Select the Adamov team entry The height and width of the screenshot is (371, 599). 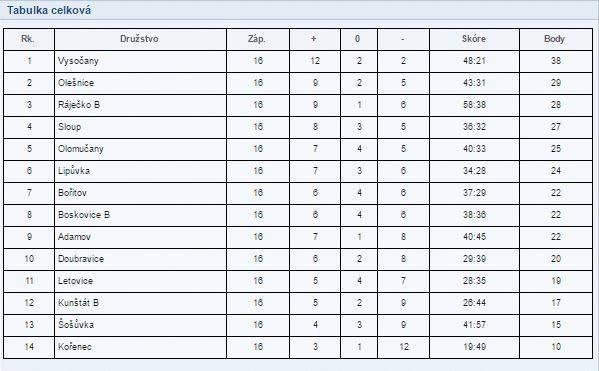pos(74,237)
